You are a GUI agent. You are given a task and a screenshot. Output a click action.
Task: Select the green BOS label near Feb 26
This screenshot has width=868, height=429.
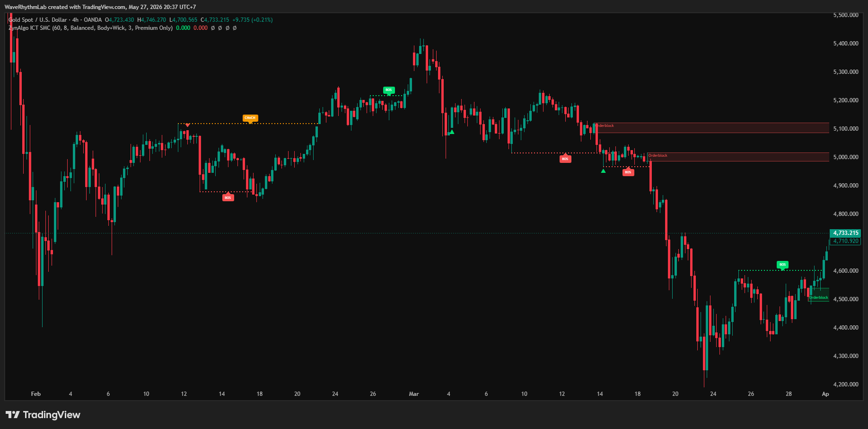point(388,90)
